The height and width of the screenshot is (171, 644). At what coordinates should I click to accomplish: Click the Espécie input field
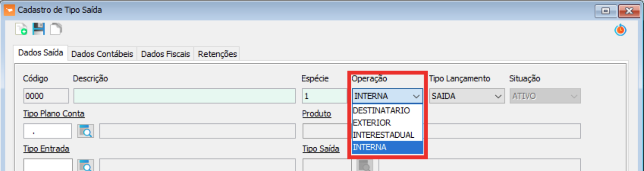(324, 96)
